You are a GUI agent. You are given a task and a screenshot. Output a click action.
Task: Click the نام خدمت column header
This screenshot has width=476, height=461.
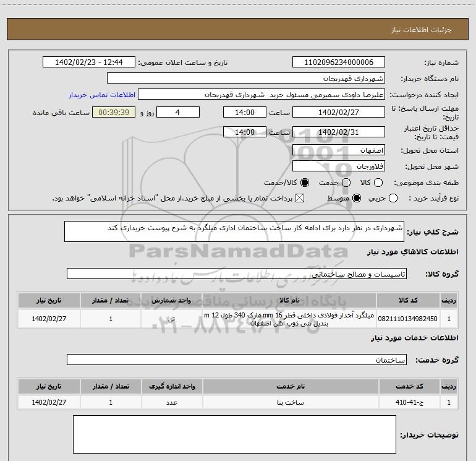[291, 386]
